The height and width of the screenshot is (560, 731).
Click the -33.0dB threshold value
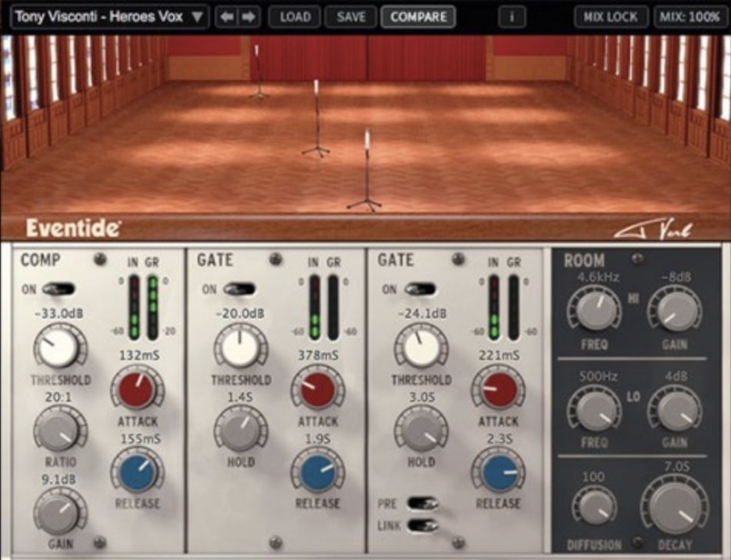(59, 314)
